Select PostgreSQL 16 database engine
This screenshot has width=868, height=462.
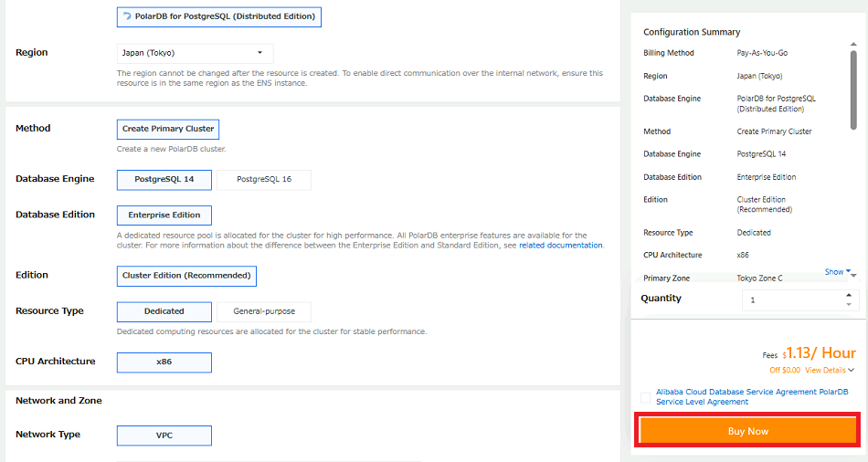(263, 179)
